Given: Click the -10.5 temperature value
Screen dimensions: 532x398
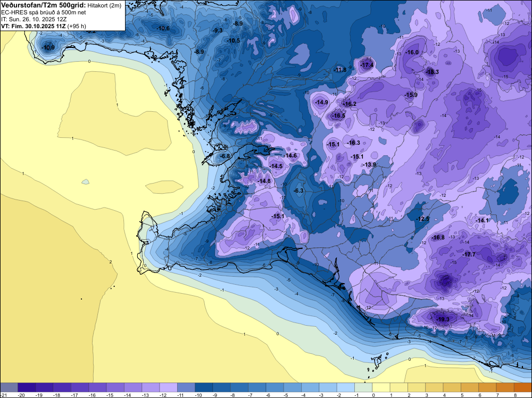Looking at the screenshot, I should click(233, 41).
